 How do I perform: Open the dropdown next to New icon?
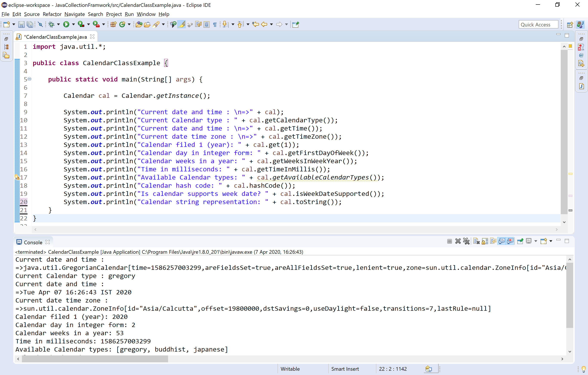coord(14,25)
